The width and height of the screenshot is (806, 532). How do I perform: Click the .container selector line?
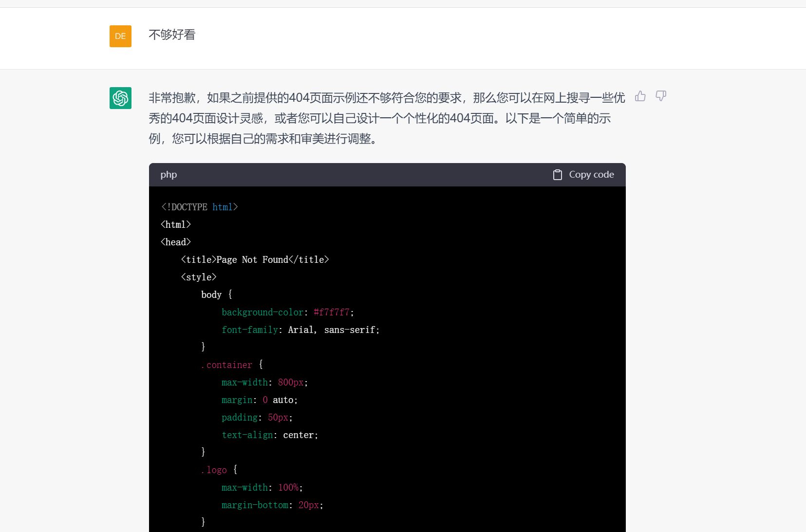pos(232,365)
